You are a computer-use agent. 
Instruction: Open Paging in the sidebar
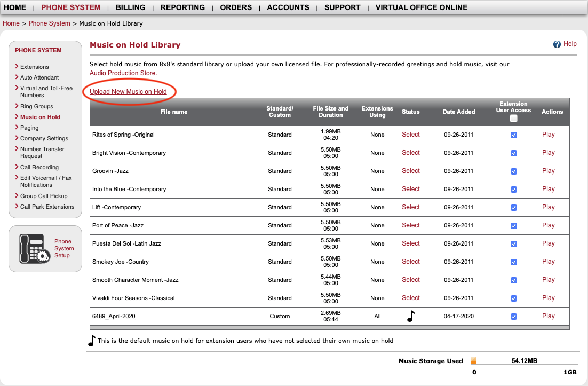29,128
